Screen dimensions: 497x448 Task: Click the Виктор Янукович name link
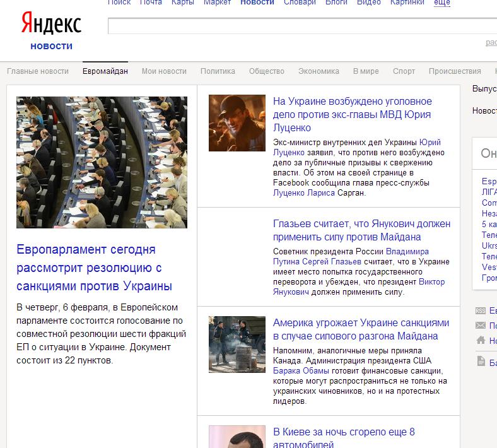tap(359, 287)
